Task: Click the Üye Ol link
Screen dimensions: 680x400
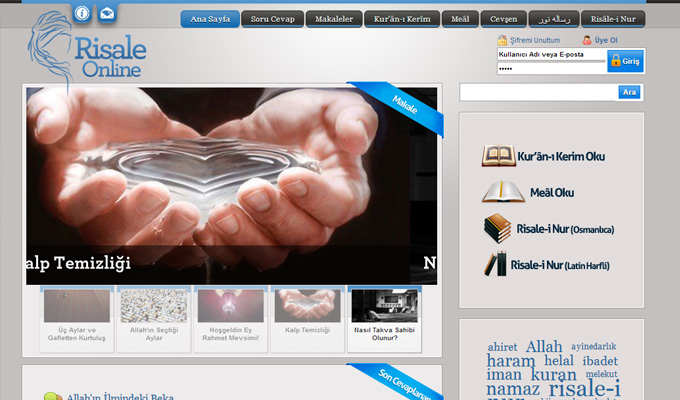Action: click(x=606, y=40)
